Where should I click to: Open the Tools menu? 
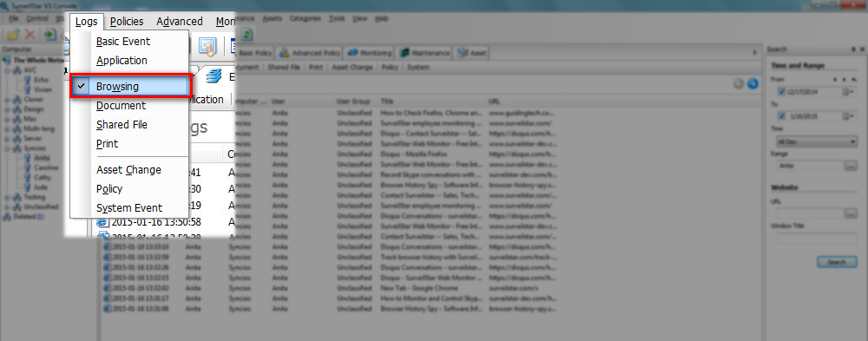click(337, 18)
